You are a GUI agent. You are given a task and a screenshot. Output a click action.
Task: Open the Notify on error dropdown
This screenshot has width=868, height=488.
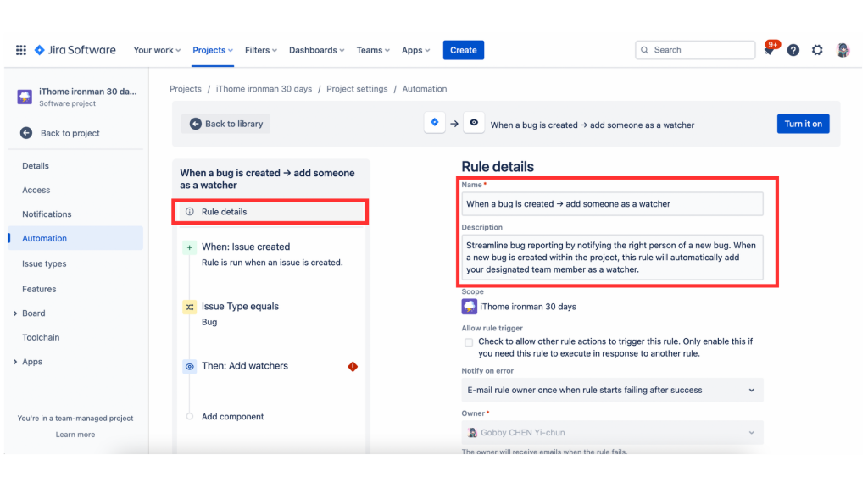612,390
